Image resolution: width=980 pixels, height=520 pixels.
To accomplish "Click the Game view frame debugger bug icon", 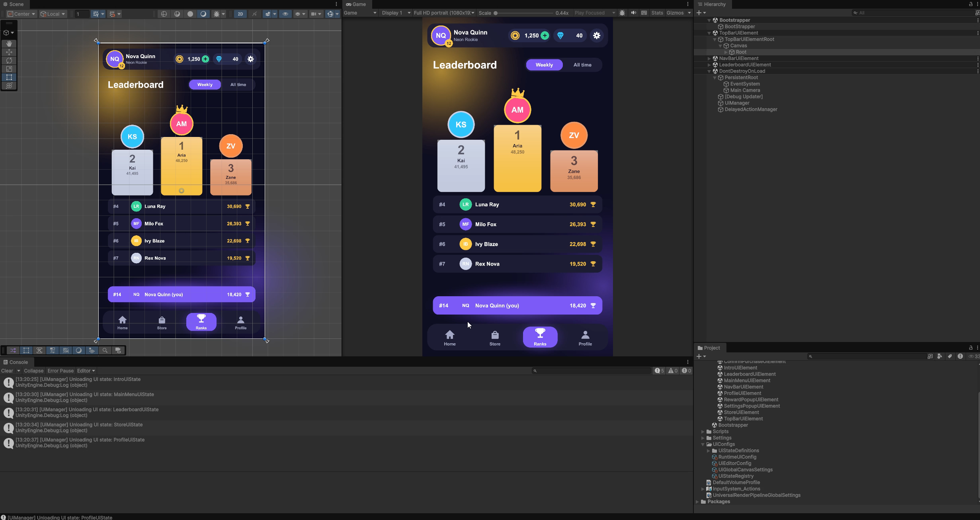I will [622, 13].
